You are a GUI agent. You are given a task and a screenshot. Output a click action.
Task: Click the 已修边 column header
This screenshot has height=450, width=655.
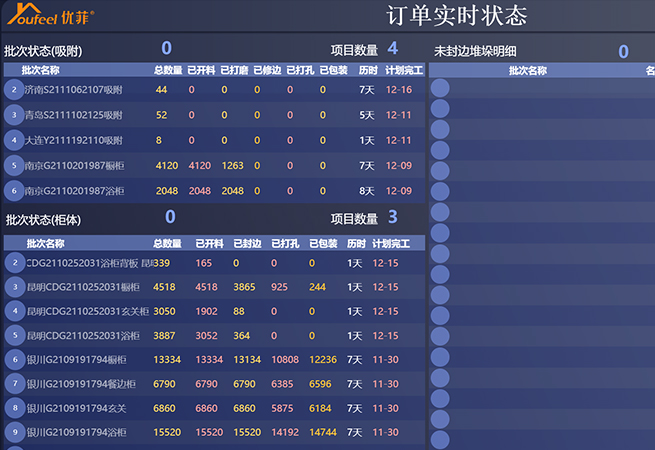pyautogui.click(x=266, y=70)
